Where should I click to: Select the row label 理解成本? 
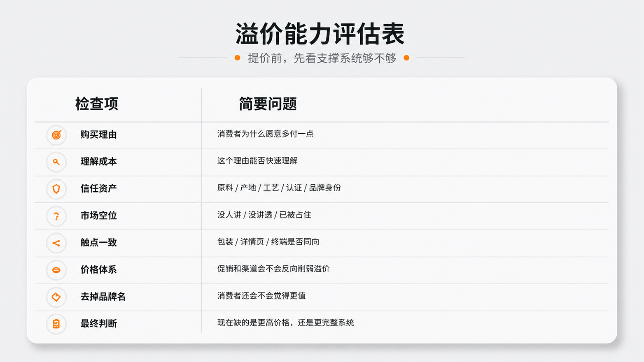(x=98, y=161)
